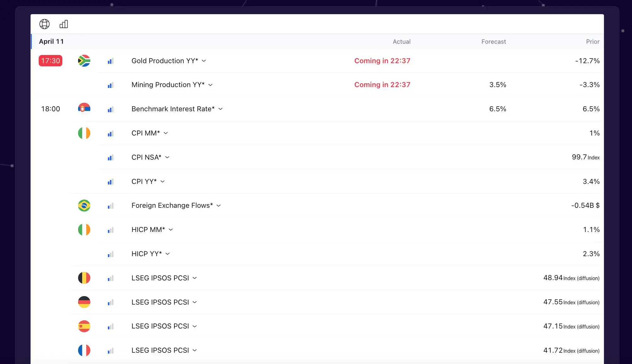This screenshot has width=632, height=364.
Task: Click the globe country filter icon
Action: click(x=44, y=24)
